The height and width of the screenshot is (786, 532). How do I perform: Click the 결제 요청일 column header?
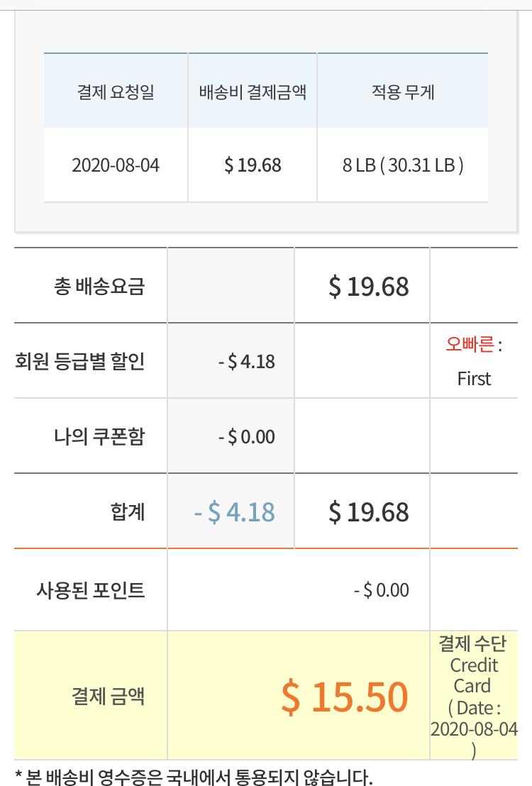point(116,92)
